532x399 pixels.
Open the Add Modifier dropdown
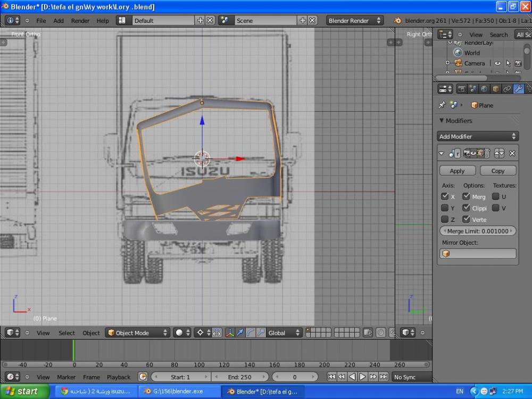tap(477, 136)
